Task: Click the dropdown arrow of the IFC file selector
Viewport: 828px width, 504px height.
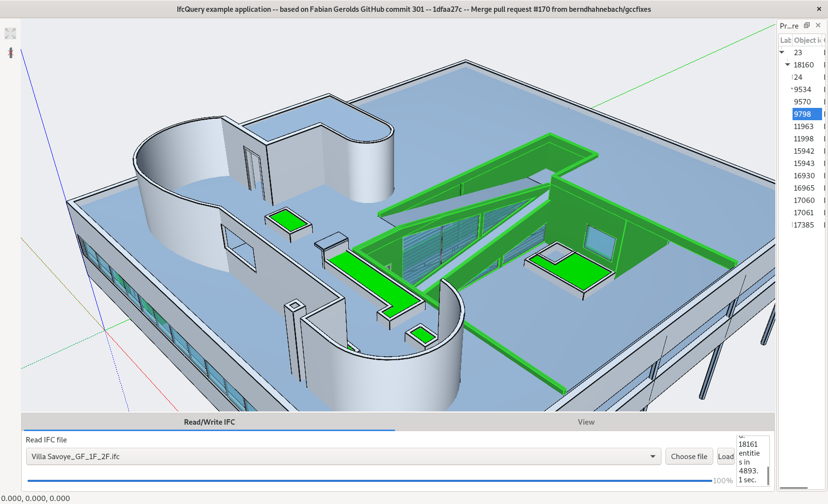Action: (653, 456)
